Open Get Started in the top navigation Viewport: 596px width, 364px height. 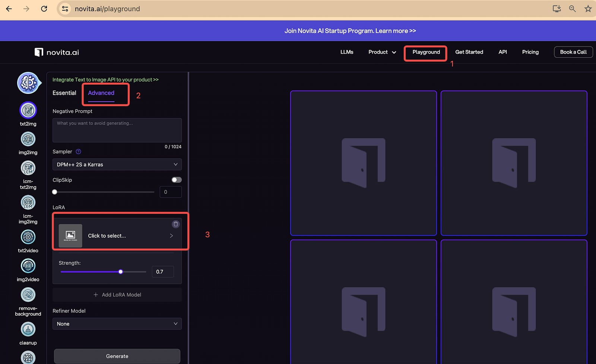click(x=469, y=52)
